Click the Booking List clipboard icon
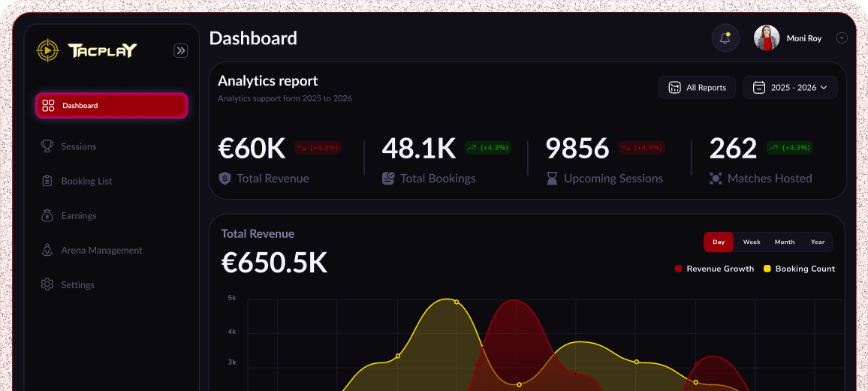 [x=47, y=181]
